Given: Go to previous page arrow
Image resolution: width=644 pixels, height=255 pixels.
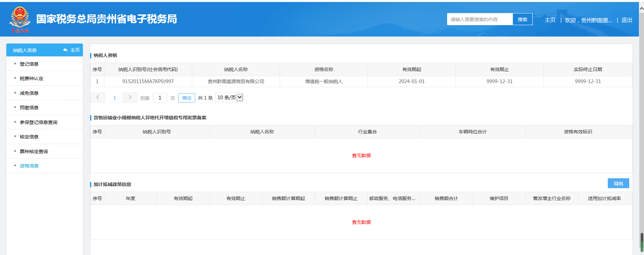Looking at the screenshot, I should 98,98.
